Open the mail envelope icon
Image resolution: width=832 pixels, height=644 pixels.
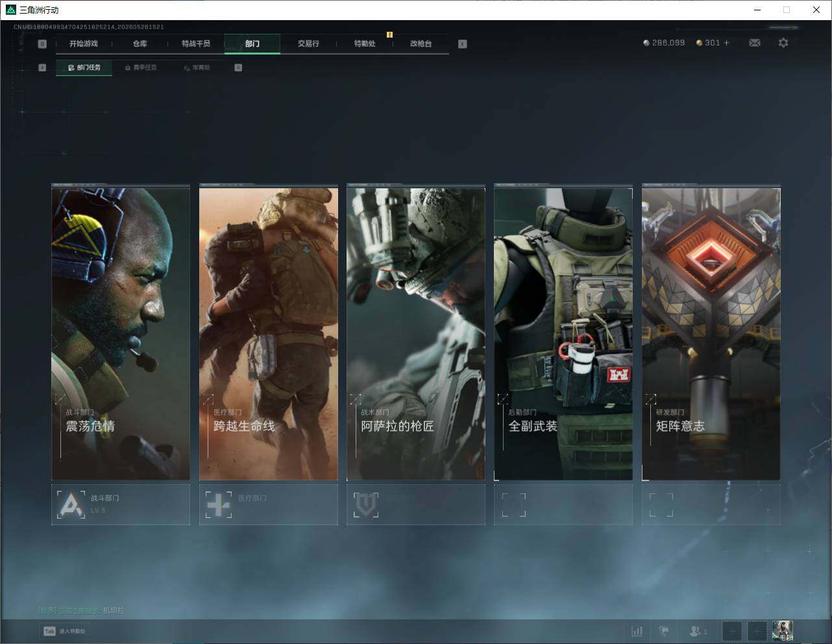click(755, 43)
